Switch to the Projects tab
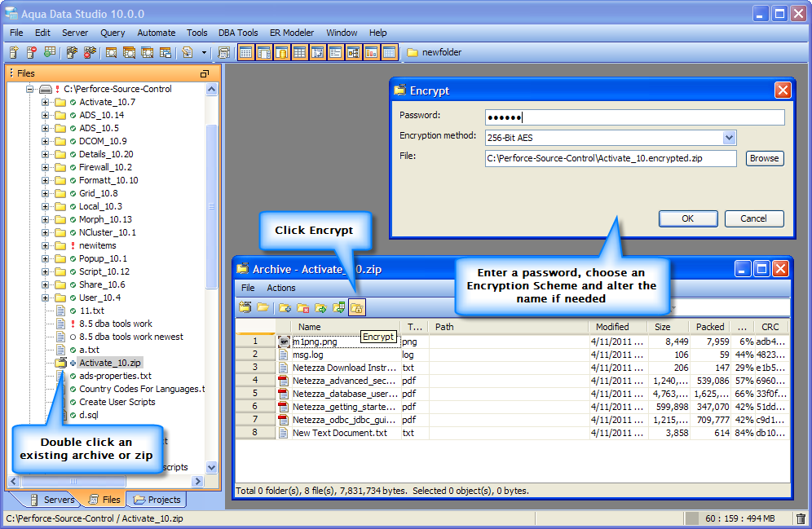The image size is (812, 529). pyautogui.click(x=157, y=500)
